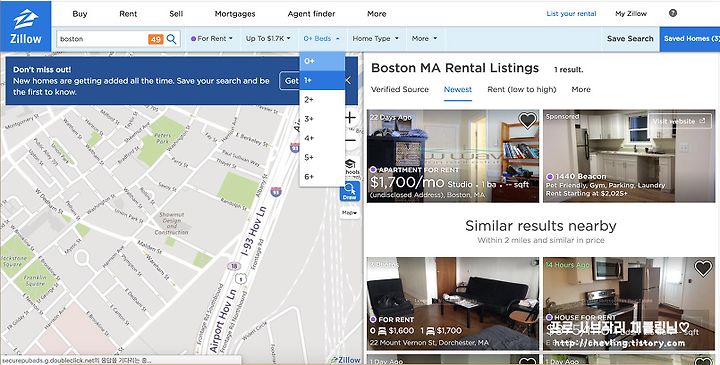The height and width of the screenshot is (365, 720).
Task: Open the Rent menu
Action: click(128, 14)
